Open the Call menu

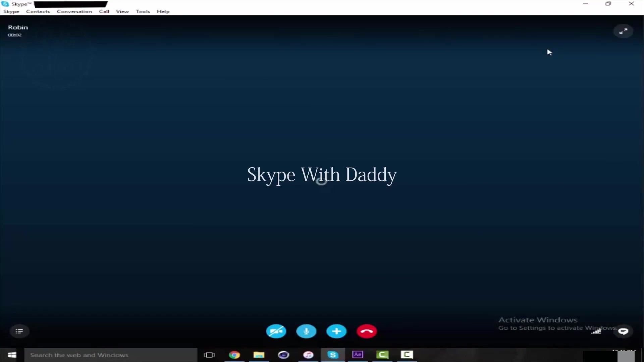[104, 11]
